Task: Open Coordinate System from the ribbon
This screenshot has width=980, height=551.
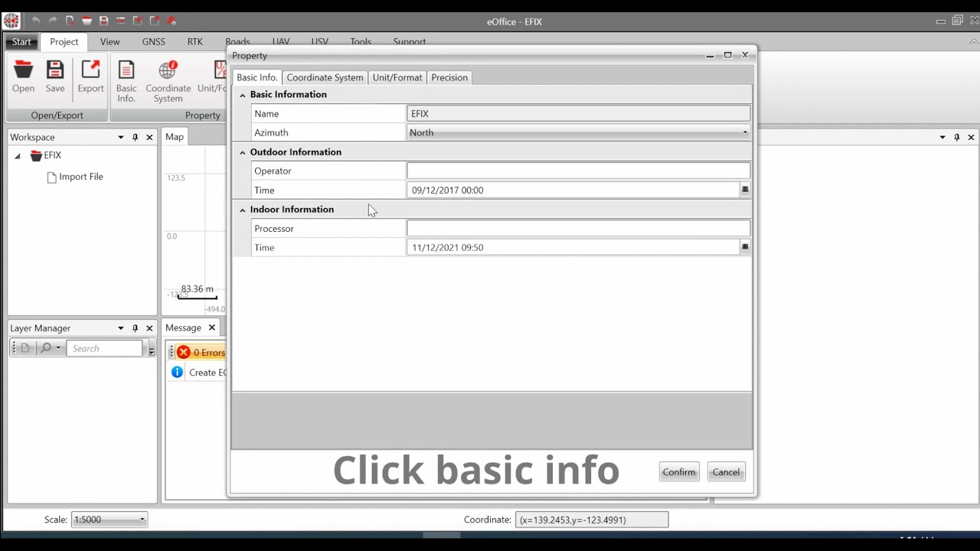Action: click(x=168, y=81)
